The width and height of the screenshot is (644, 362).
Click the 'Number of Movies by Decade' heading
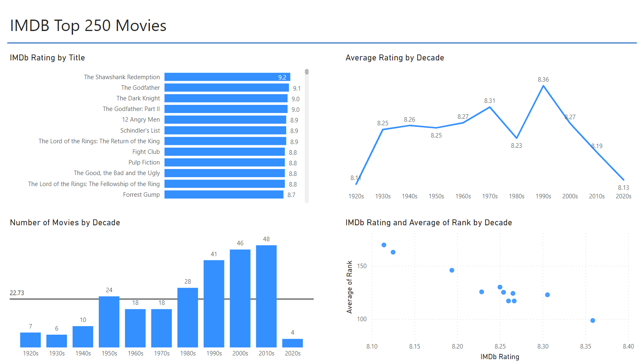tap(65, 222)
